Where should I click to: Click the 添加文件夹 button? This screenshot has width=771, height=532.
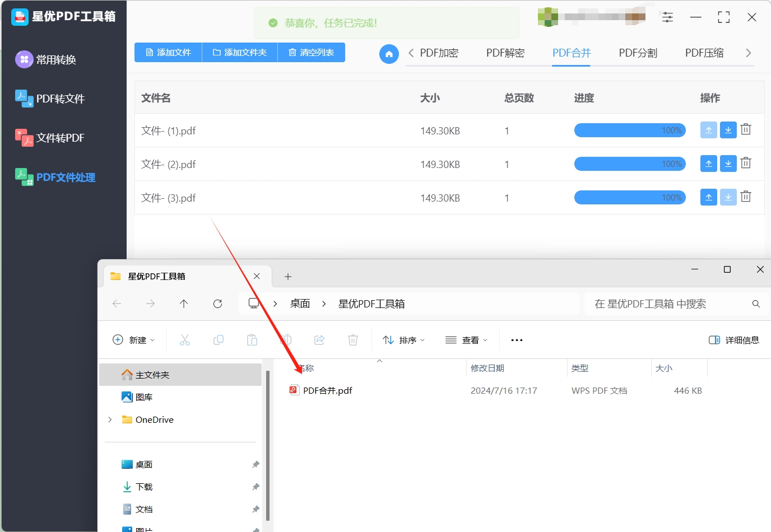pos(240,52)
